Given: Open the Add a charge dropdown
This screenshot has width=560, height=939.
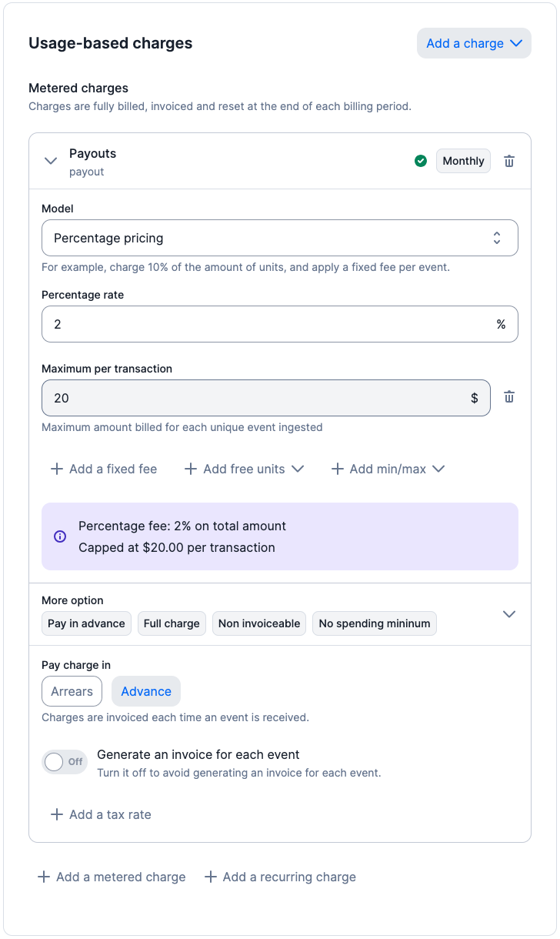Looking at the screenshot, I should tap(474, 44).
